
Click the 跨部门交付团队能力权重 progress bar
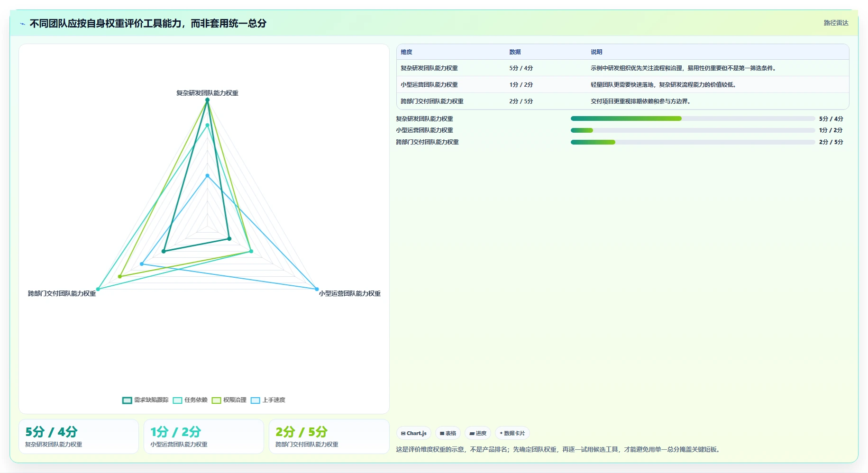[x=693, y=142]
